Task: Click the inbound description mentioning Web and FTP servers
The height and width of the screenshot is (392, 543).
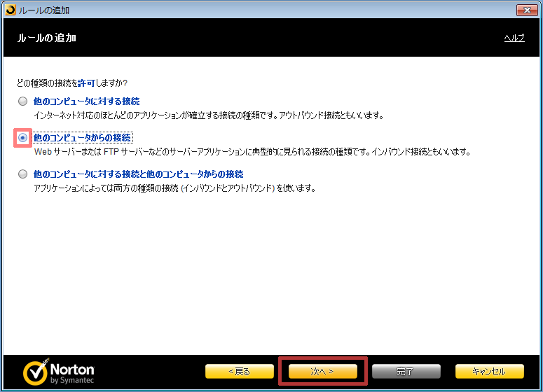Action: point(251,151)
